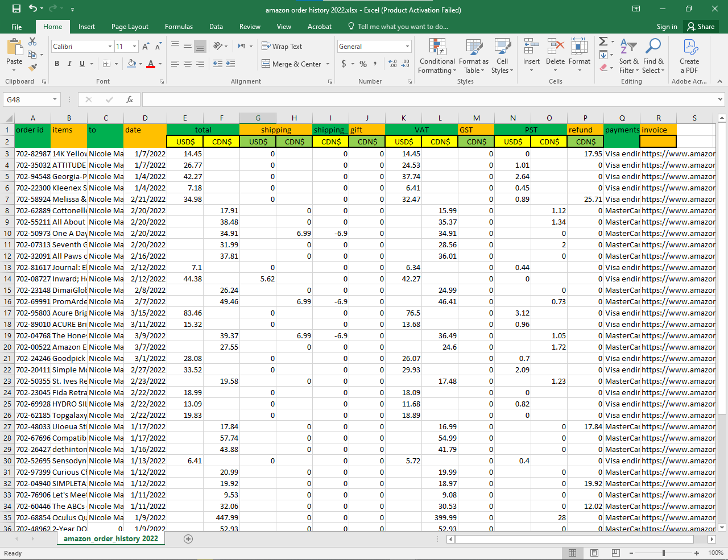Click the font color red swatch button

point(151,64)
